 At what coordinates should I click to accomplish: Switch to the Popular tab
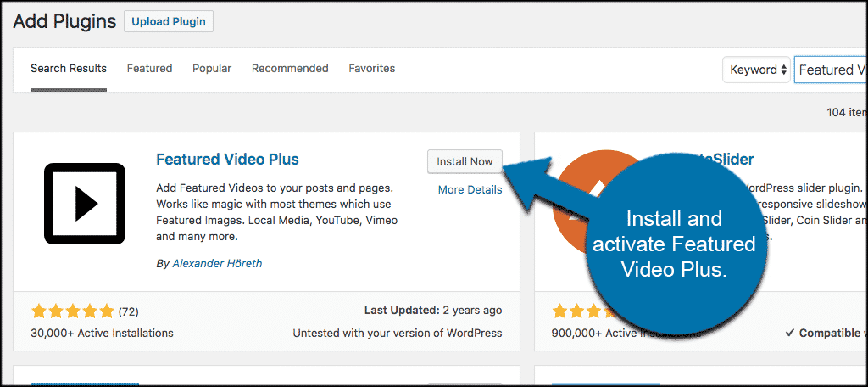click(212, 68)
